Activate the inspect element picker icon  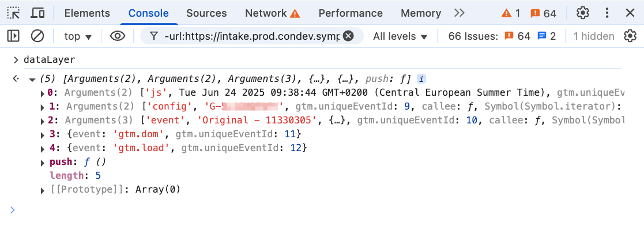(14, 13)
